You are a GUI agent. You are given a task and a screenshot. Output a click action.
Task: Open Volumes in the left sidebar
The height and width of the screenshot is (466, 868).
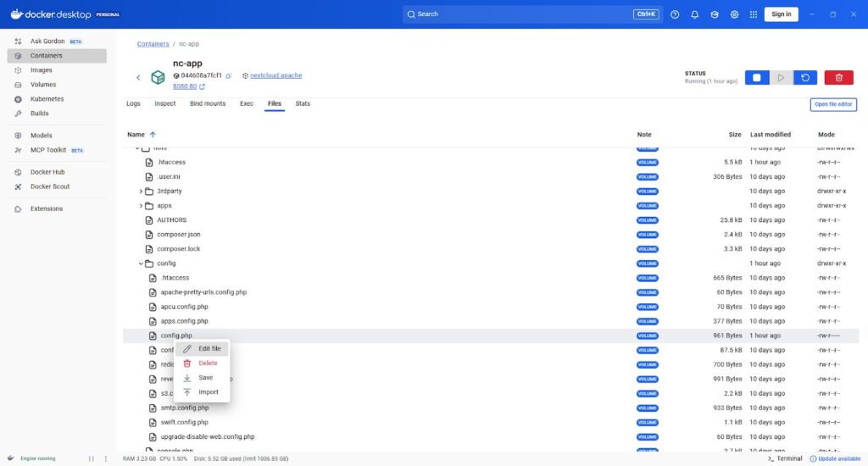43,85
